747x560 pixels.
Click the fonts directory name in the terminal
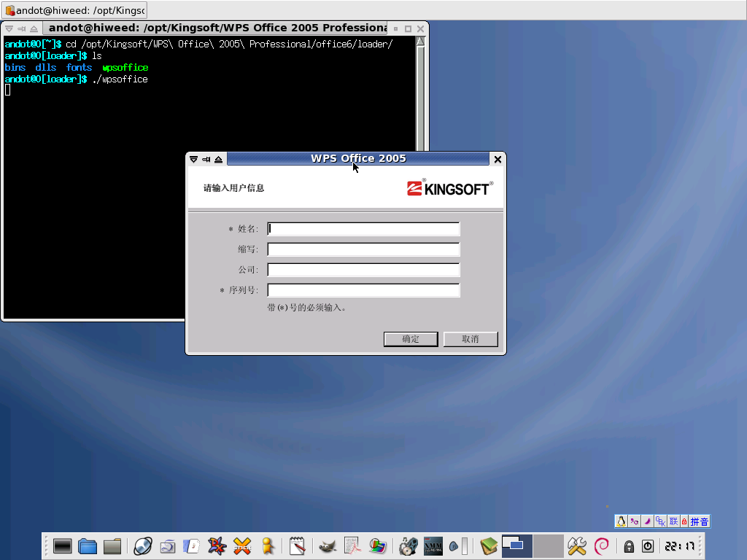click(x=79, y=68)
